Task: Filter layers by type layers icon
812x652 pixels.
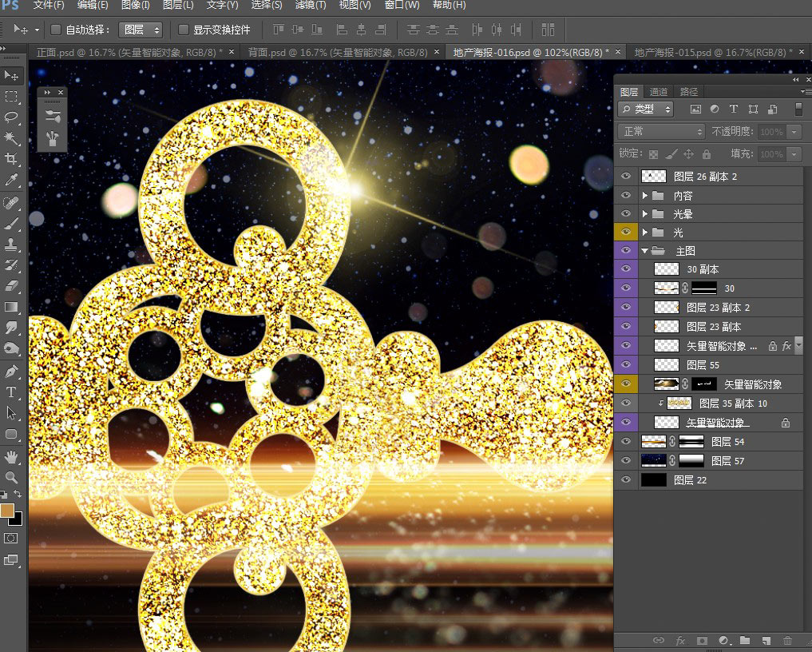Action: [733, 109]
